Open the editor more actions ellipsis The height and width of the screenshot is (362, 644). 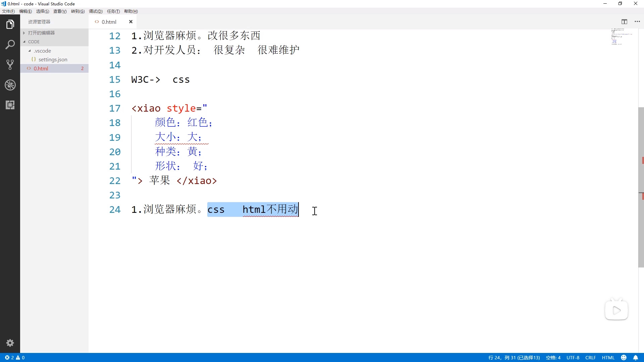point(637,22)
